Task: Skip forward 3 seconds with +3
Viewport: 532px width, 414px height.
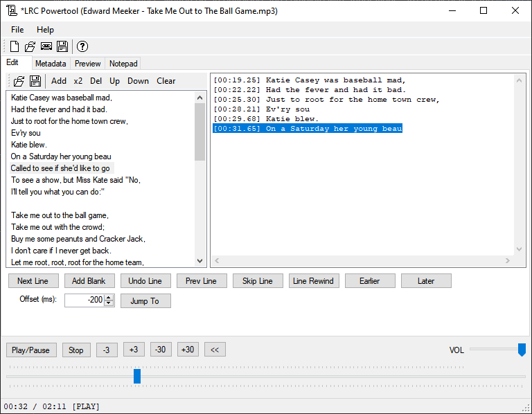Action: pos(134,350)
